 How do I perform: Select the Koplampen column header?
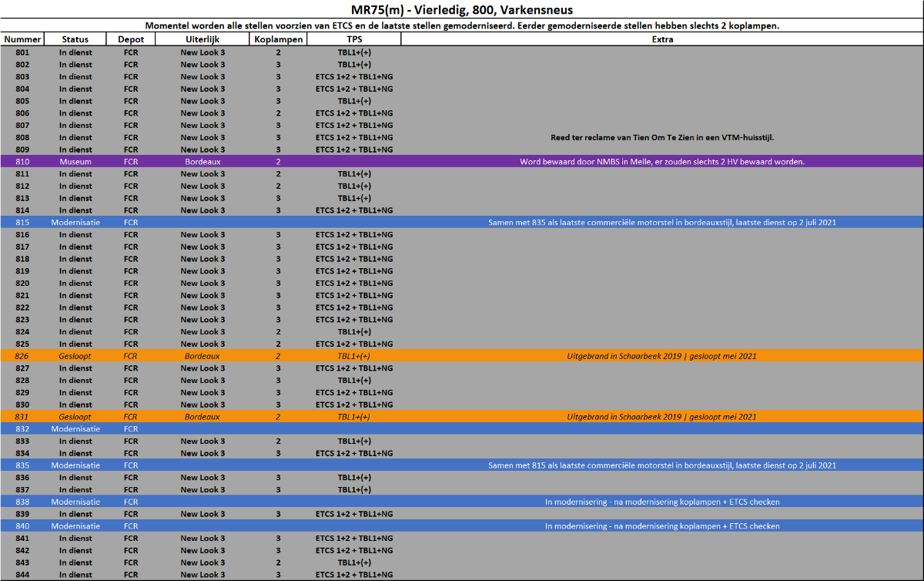pos(278,39)
